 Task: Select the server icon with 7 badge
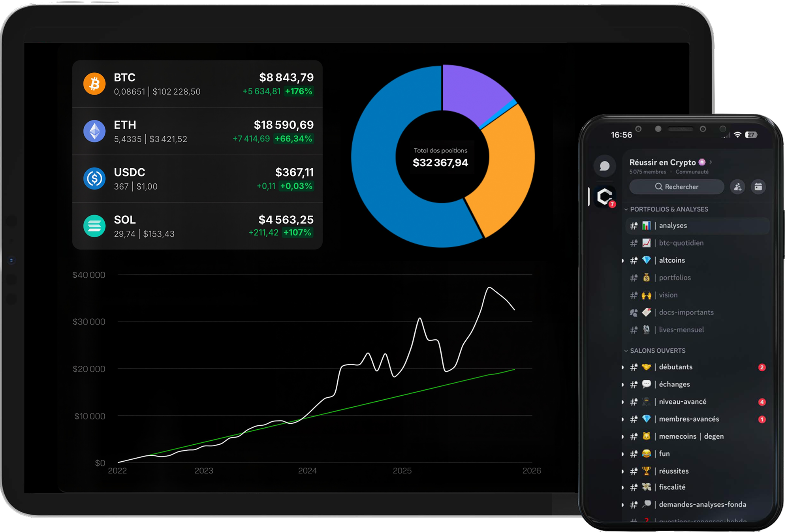pyautogui.click(x=605, y=196)
